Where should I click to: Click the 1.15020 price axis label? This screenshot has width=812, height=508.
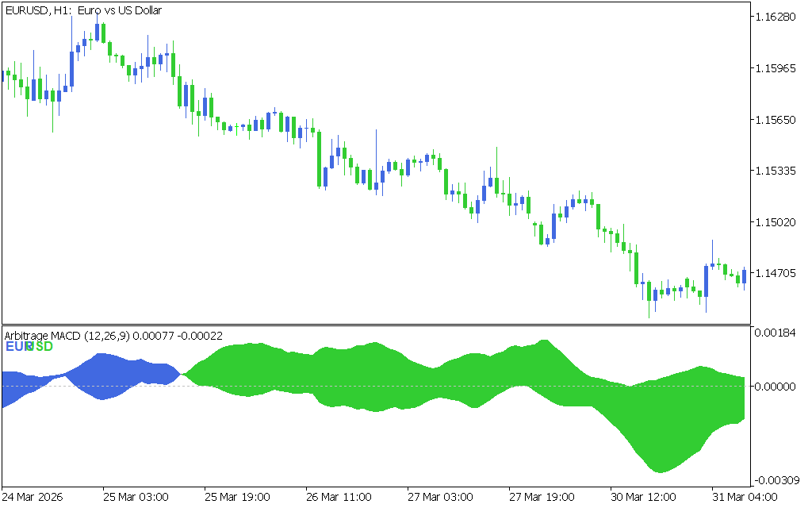(777, 222)
